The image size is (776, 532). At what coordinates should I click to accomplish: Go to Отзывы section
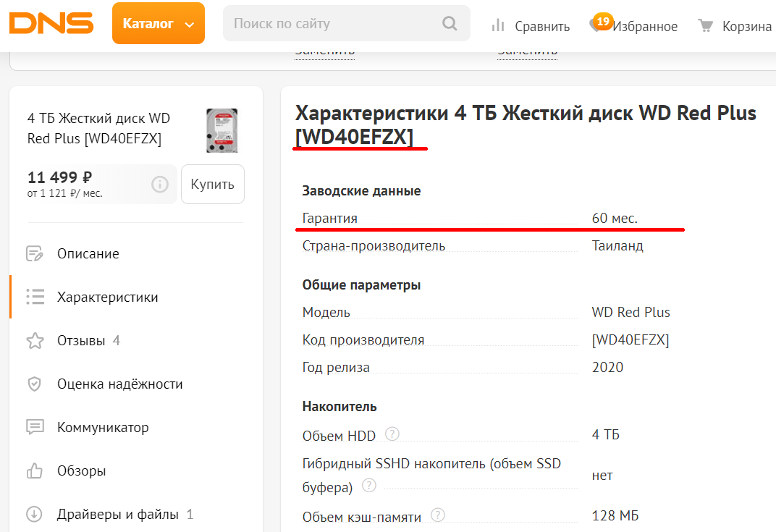click(81, 341)
